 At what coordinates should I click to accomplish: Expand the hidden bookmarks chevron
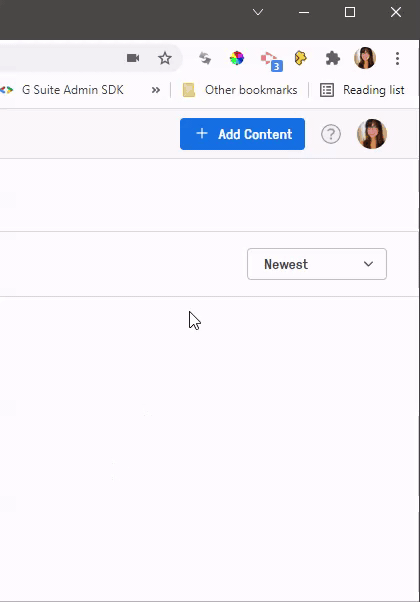(x=155, y=90)
